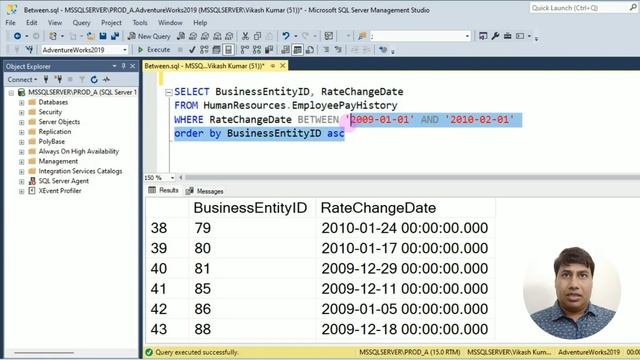Open the Tools menu
This screenshot has height=360, width=640.
pyautogui.click(x=140, y=23)
